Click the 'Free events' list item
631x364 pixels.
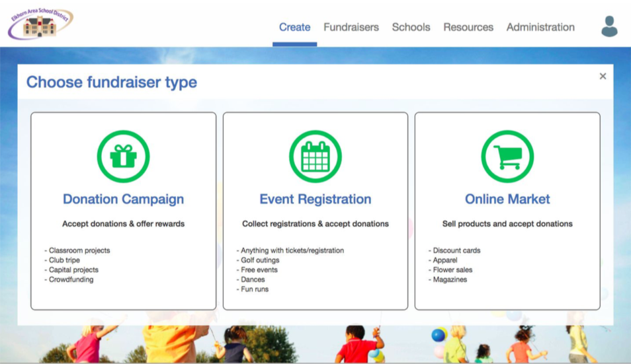pos(257,270)
